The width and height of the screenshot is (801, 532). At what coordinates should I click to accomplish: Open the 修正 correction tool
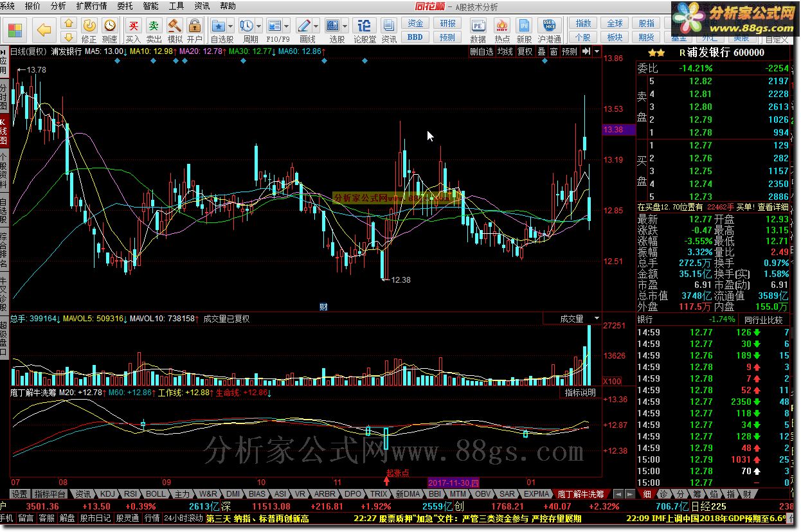point(89,30)
